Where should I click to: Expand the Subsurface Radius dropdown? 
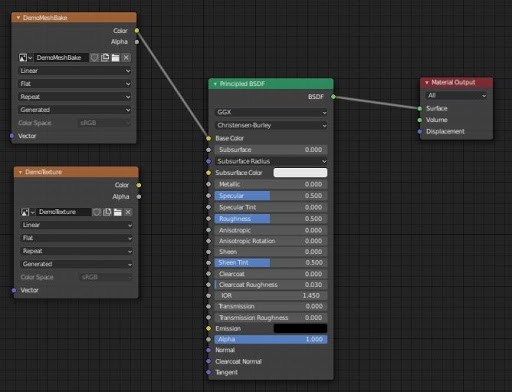(x=271, y=161)
